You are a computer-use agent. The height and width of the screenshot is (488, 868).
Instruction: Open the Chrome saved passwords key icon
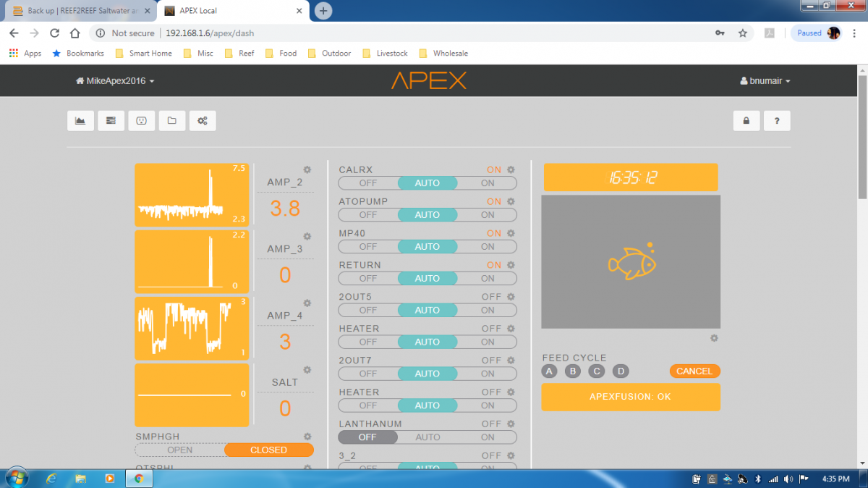720,33
